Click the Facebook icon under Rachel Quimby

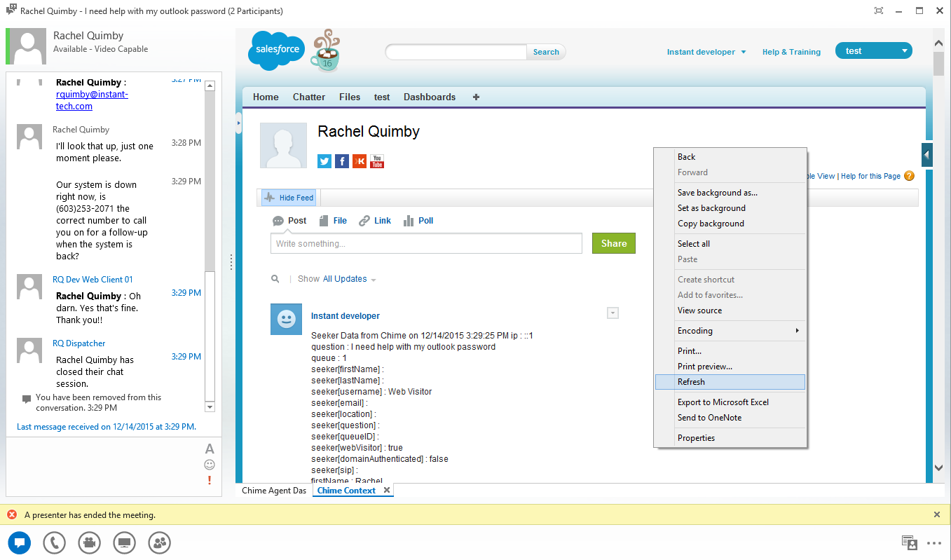[x=342, y=161]
